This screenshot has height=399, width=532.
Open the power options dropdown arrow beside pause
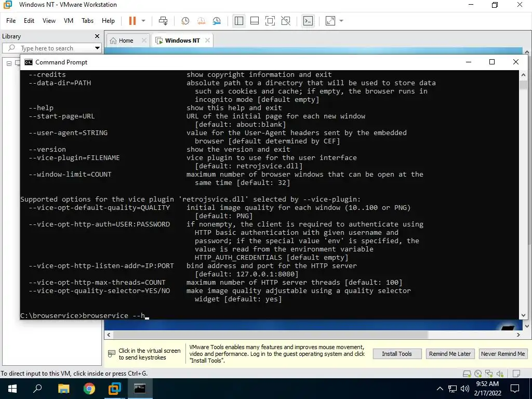(x=143, y=21)
